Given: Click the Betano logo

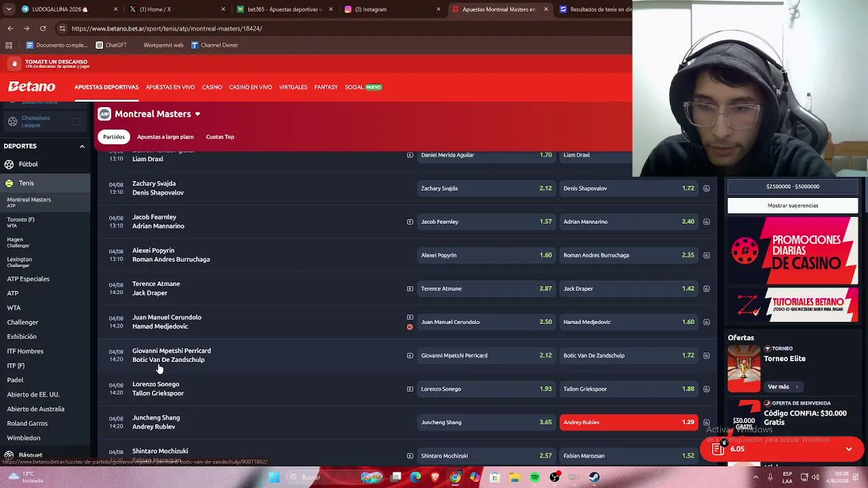Looking at the screenshot, I should pyautogui.click(x=32, y=87).
